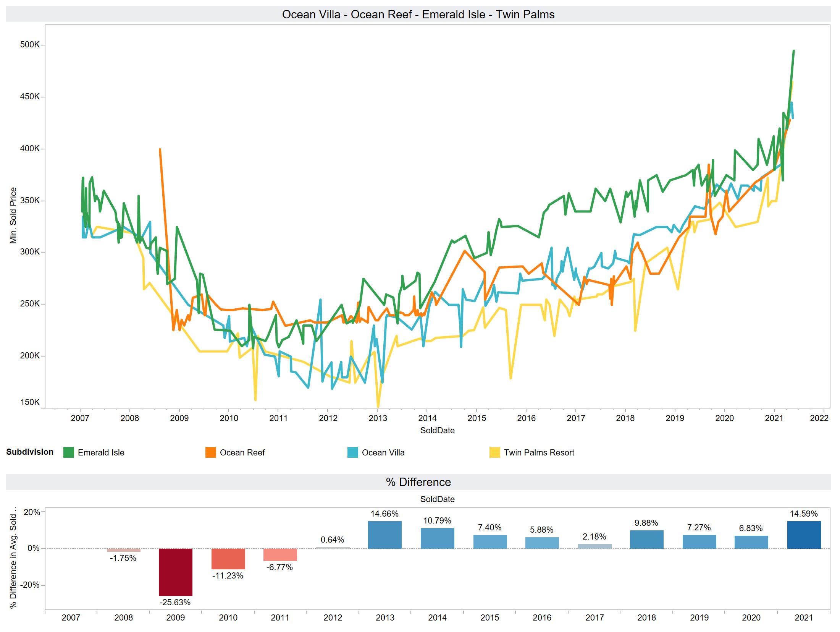
Task: Click the 350K y-axis tick label
Action: coord(30,201)
